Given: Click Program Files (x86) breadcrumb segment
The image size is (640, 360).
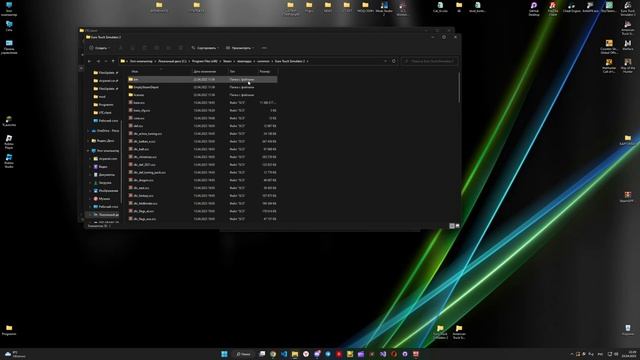Looking at the screenshot, I should point(204,61).
